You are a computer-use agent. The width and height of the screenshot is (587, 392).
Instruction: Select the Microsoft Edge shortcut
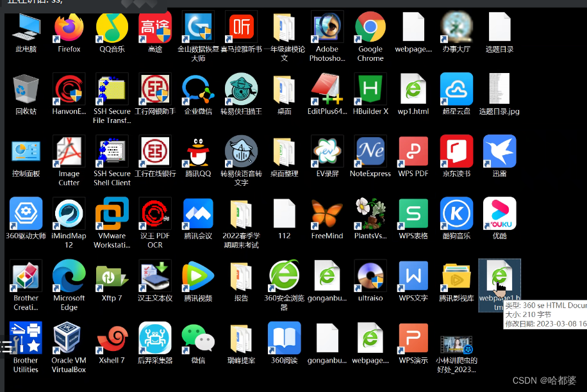point(69,275)
